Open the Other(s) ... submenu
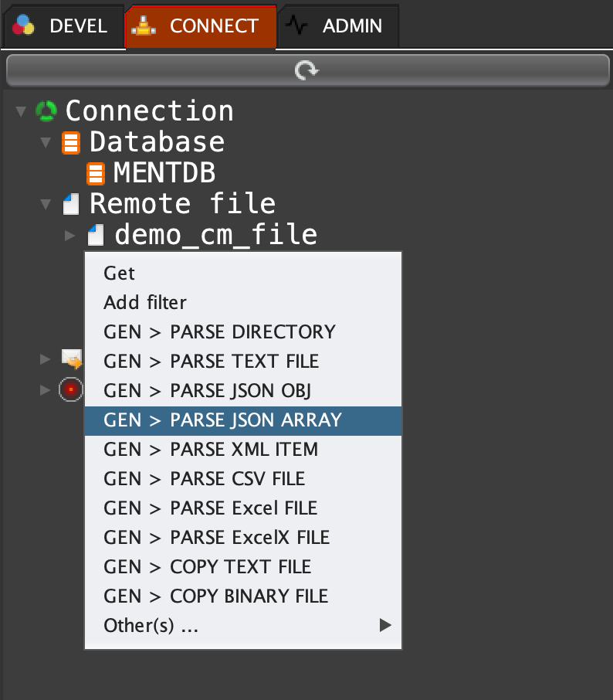 [151, 626]
